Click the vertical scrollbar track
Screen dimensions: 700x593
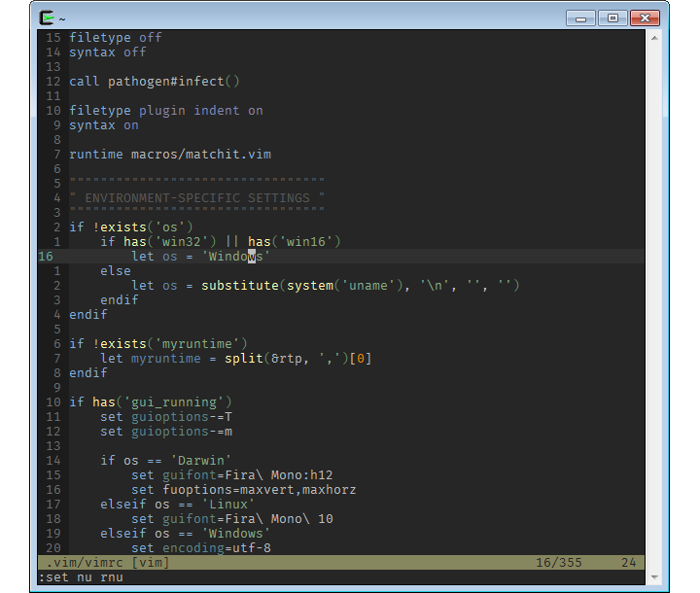pos(654,308)
